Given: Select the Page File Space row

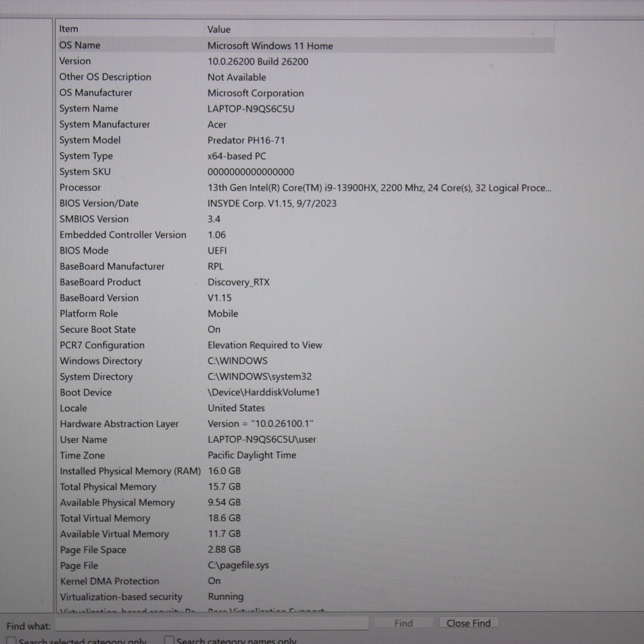Looking at the screenshot, I should [93, 550].
